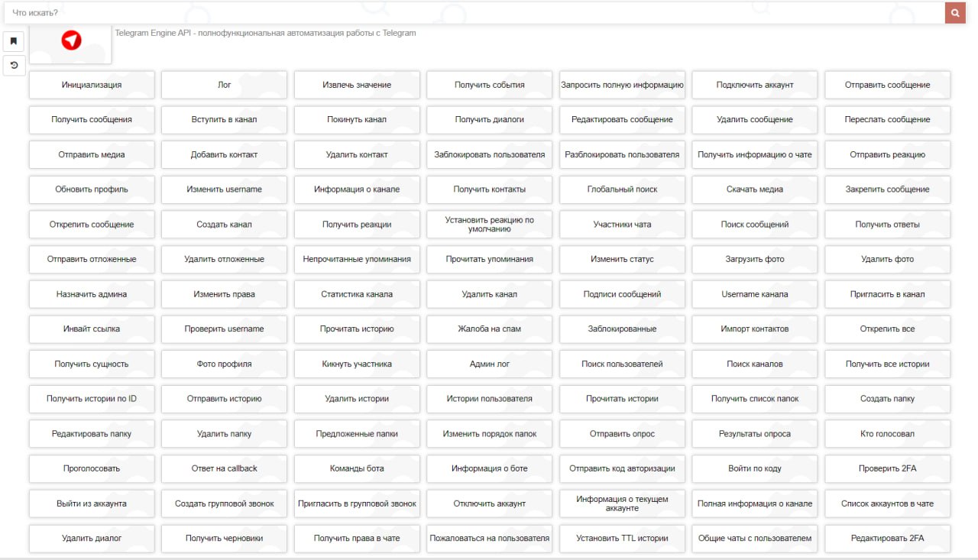Click 'Скачать медиа' tile
978x560 pixels.
755,189
